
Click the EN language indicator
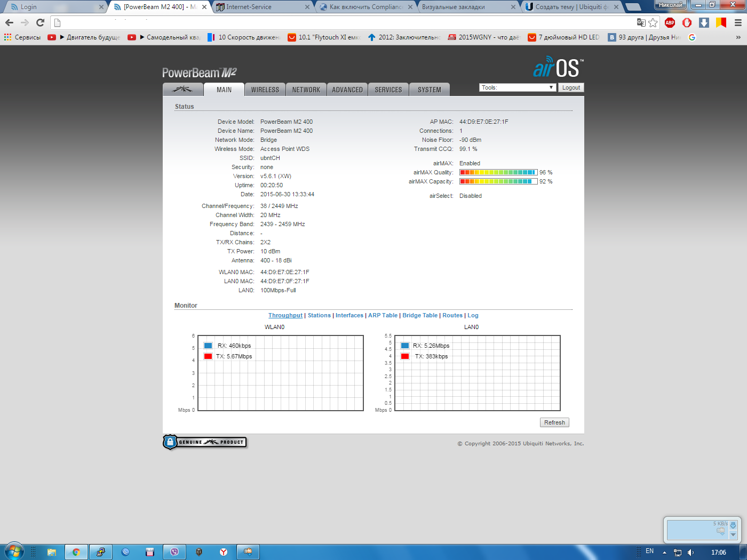(649, 551)
